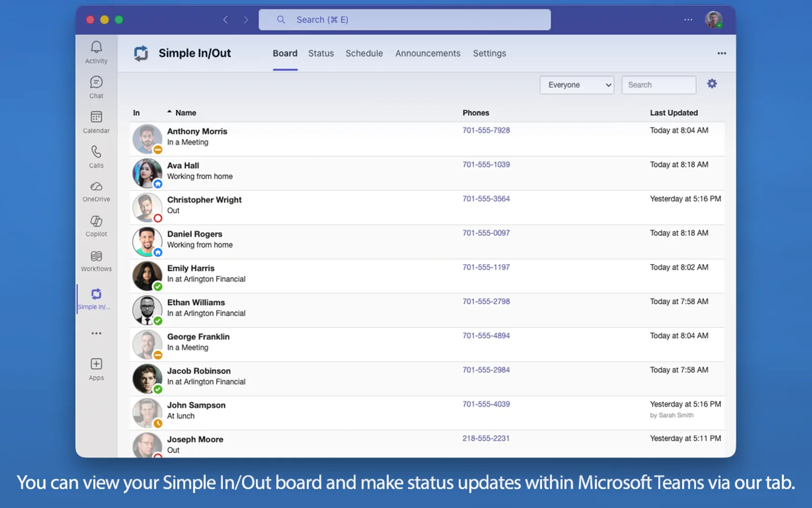Select George Franklin's In a Meeting status
The height and width of the screenshot is (508, 812).
tap(188, 347)
